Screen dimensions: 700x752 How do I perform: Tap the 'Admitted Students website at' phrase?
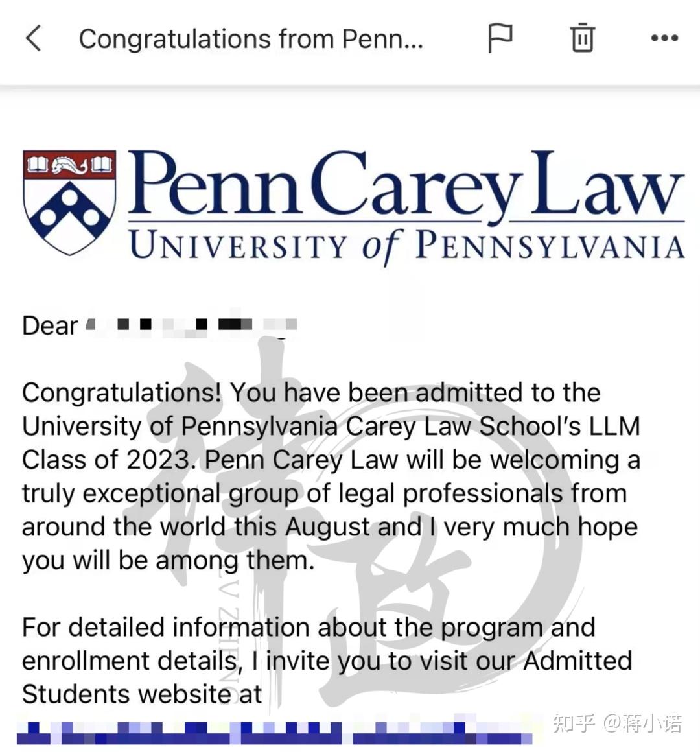pos(142,694)
